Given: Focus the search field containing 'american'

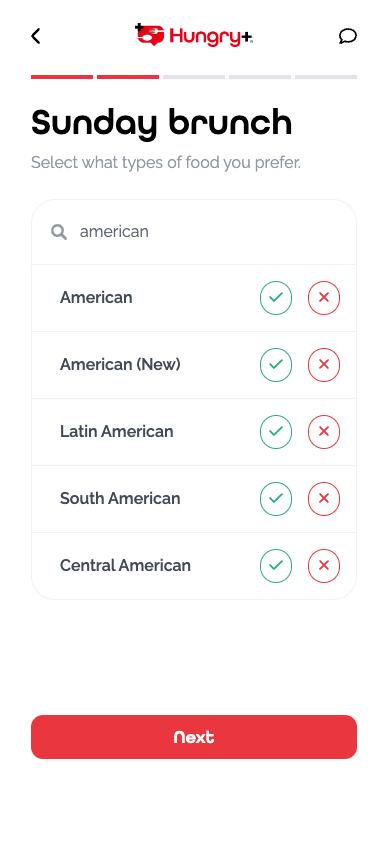Looking at the screenshot, I should [x=194, y=232].
